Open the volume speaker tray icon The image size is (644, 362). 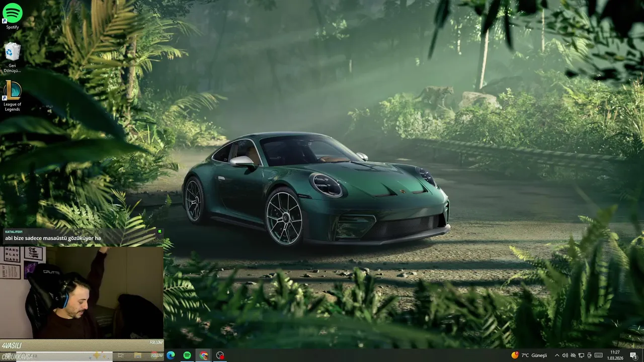[565, 355]
